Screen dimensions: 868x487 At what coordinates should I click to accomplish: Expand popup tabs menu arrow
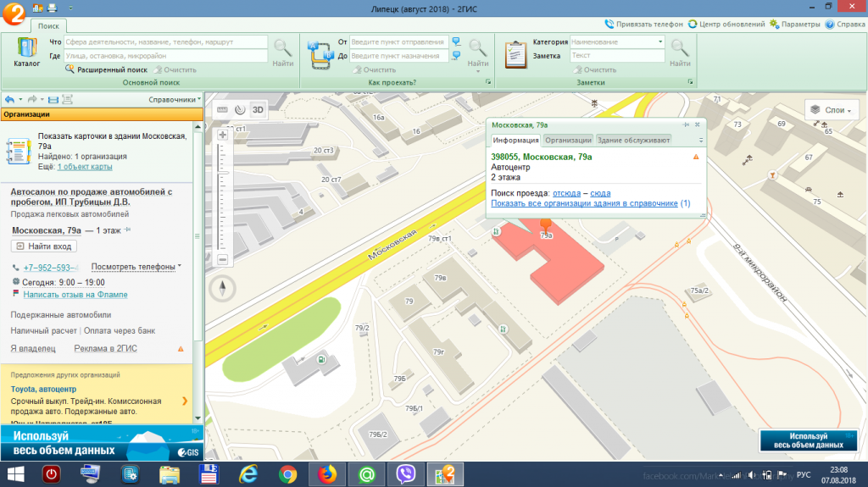701,141
